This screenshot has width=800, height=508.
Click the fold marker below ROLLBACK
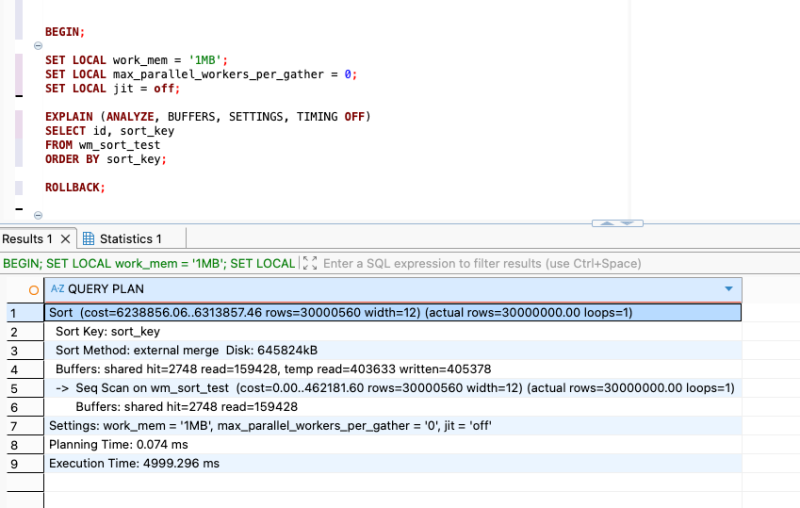point(38,215)
